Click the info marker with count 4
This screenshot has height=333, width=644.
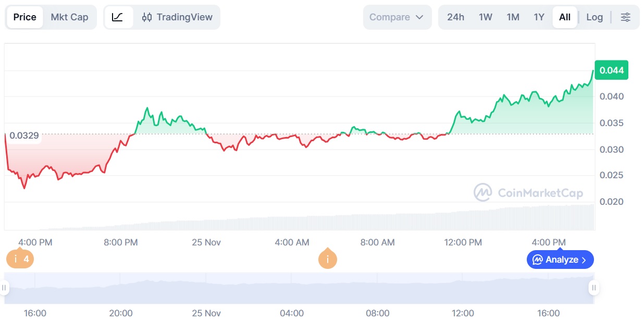[20, 259]
